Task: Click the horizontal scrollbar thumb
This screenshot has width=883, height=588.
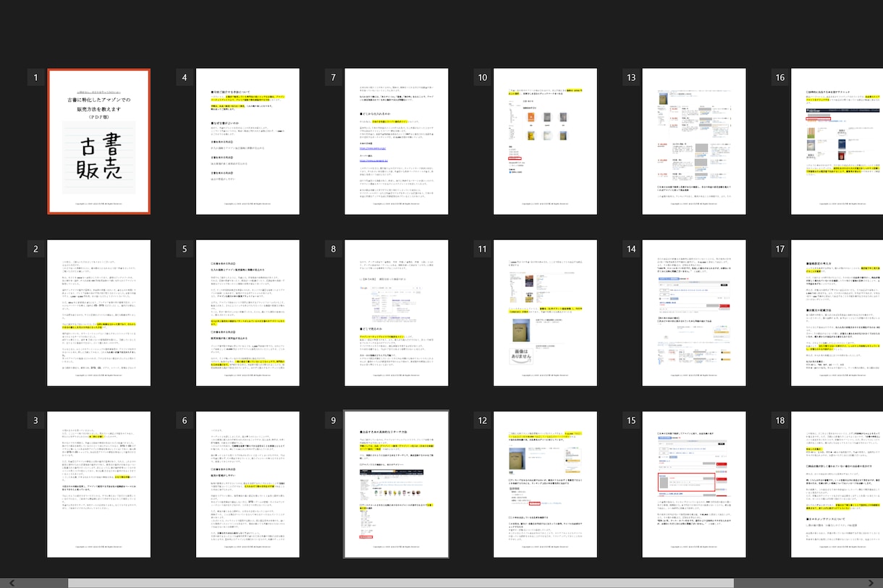Action: click(x=401, y=583)
